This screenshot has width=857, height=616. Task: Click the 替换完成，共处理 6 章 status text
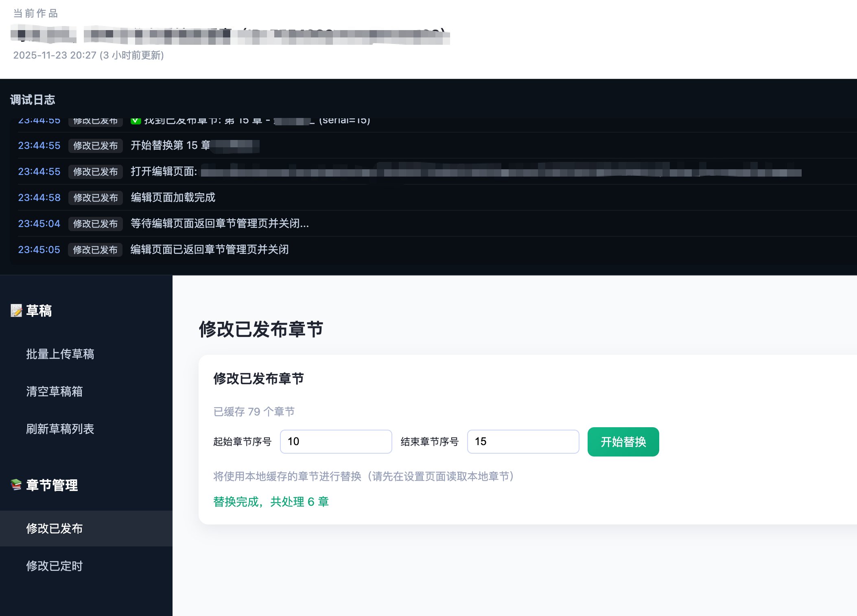point(271,502)
